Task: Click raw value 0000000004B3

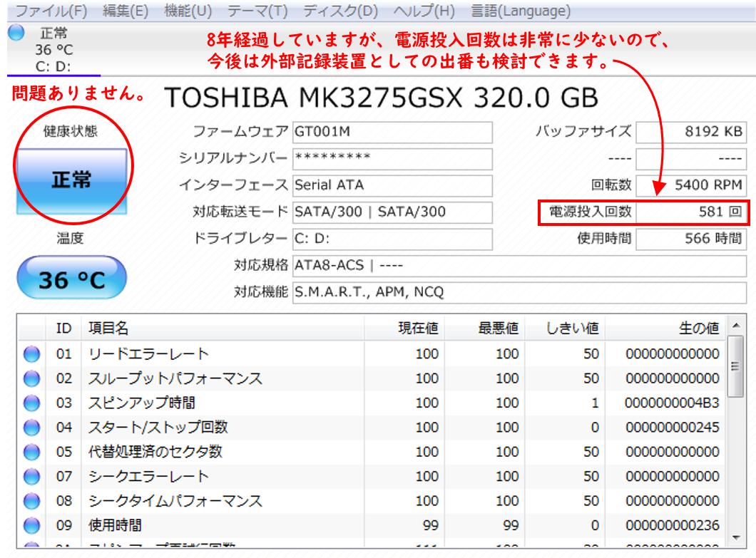Action: tap(672, 403)
